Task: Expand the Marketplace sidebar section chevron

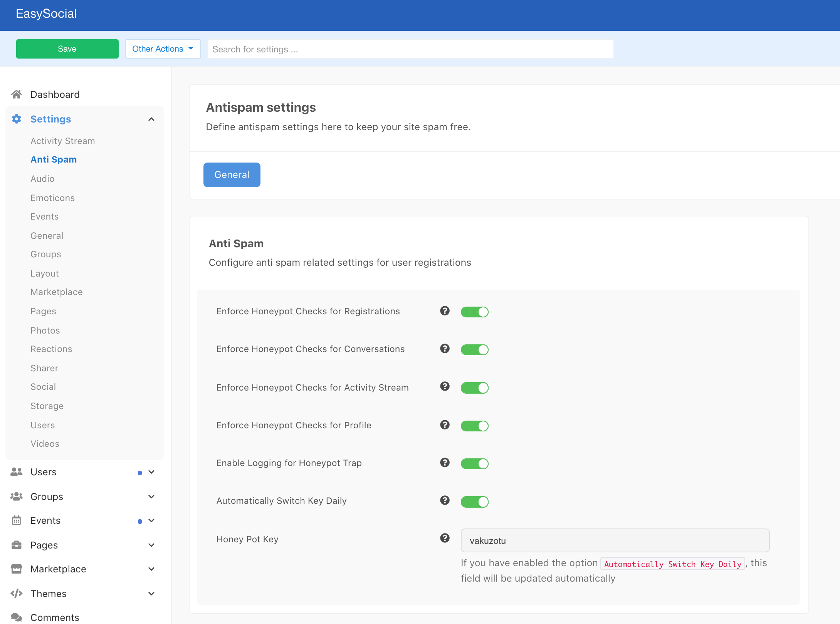Action: [x=151, y=569]
